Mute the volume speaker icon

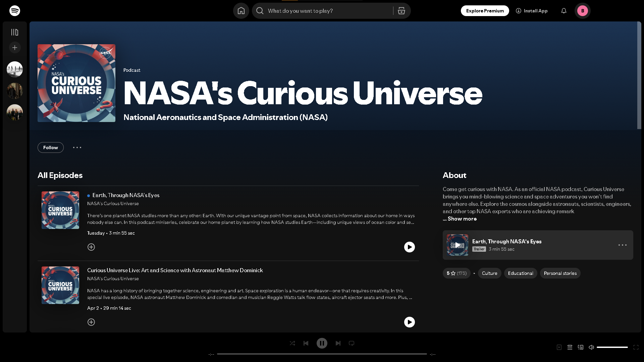pos(591,347)
